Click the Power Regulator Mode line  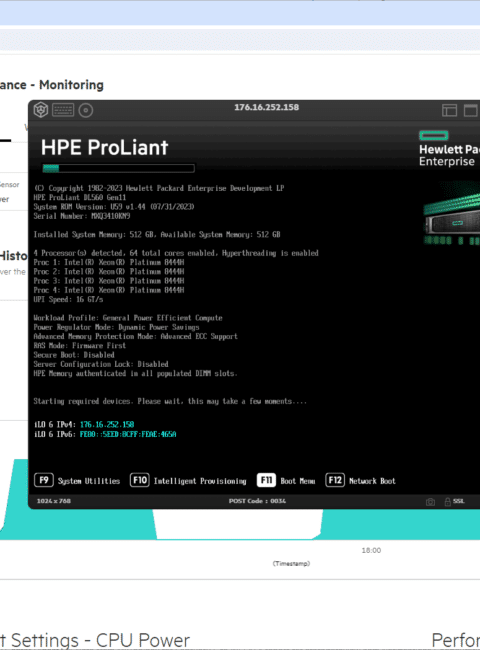116,327
